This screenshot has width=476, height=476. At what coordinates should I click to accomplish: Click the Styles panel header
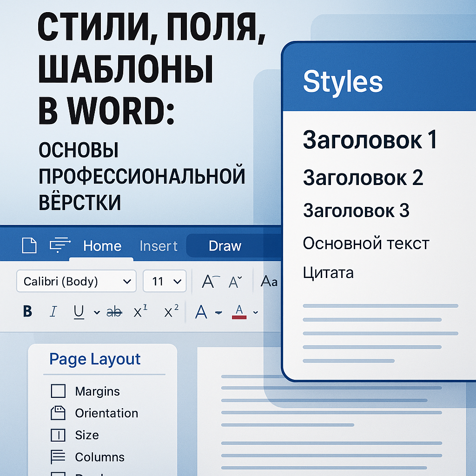click(x=379, y=77)
